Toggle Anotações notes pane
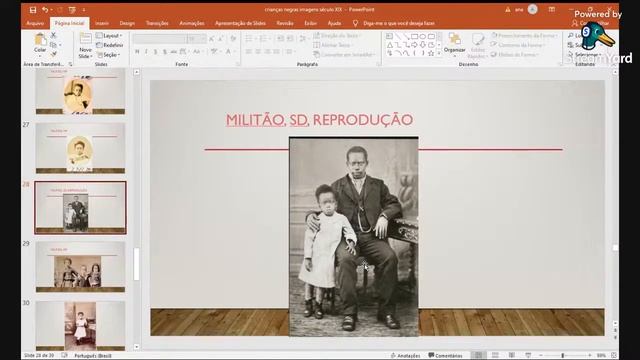Screen dimensions: 640x360 (405, 356)
